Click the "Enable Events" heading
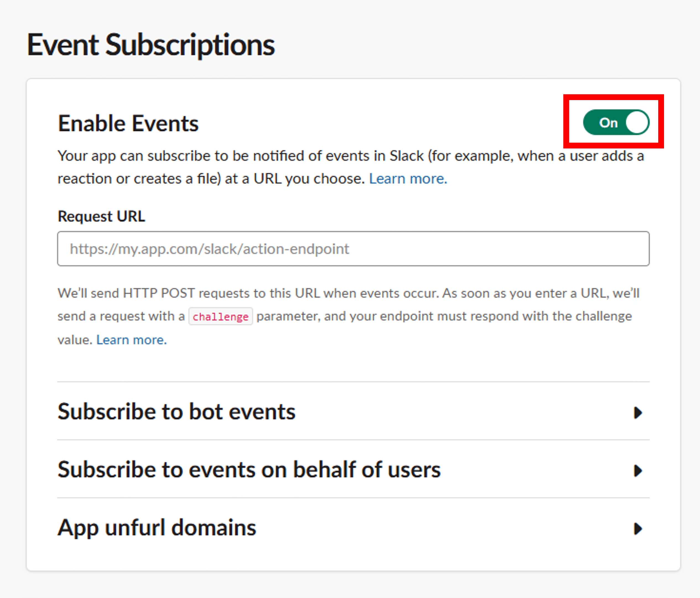This screenshot has height=598, width=700. (x=128, y=124)
